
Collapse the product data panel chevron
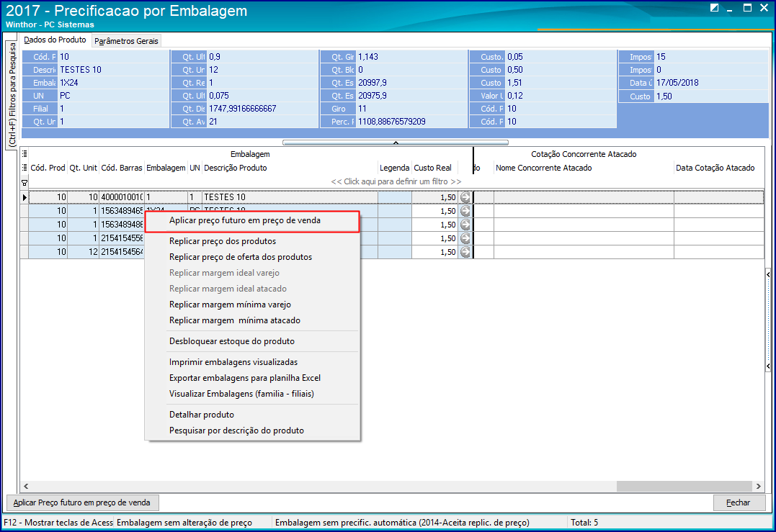(396, 143)
